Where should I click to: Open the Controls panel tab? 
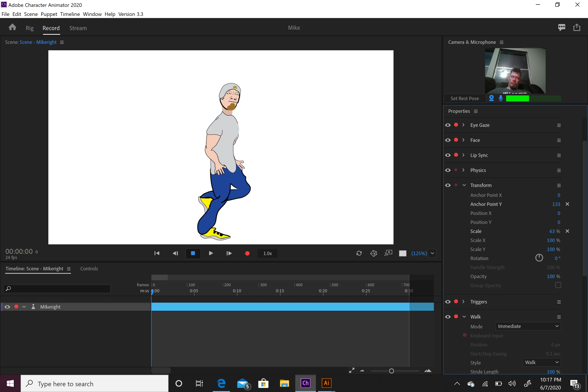[x=89, y=268]
